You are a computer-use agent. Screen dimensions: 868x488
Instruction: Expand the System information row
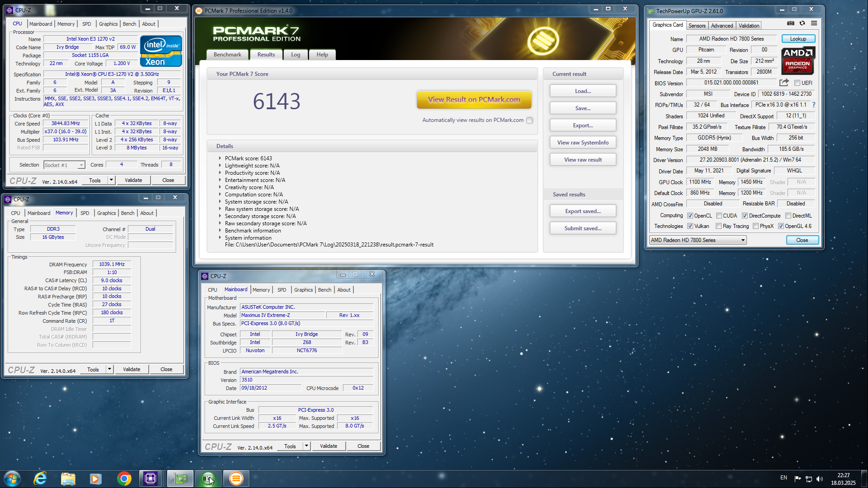tap(220, 238)
